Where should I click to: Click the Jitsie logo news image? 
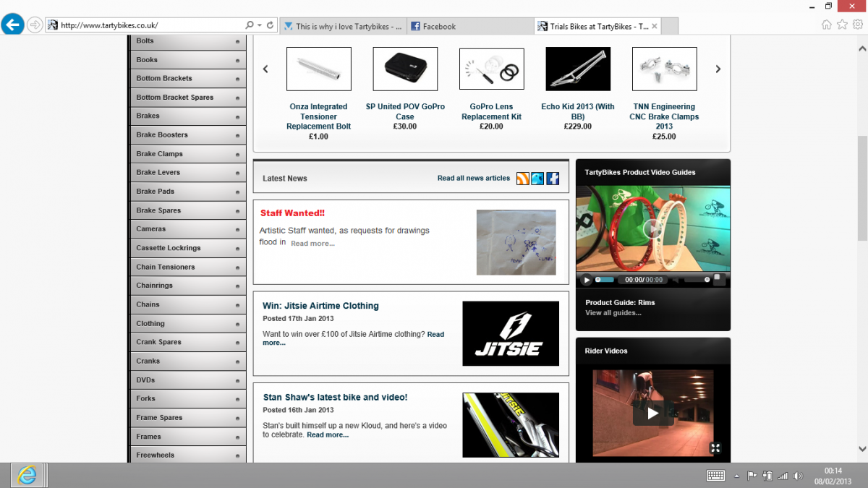(x=511, y=333)
